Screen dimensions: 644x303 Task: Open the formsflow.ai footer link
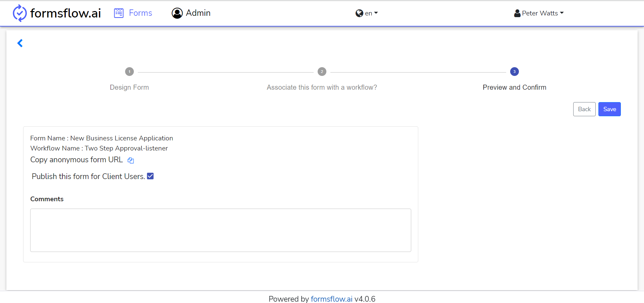(331, 299)
